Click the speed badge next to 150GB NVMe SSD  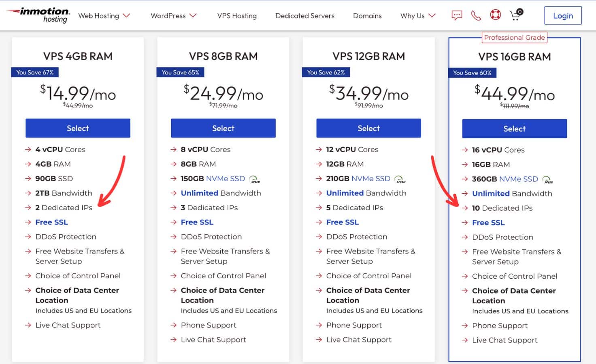255,179
